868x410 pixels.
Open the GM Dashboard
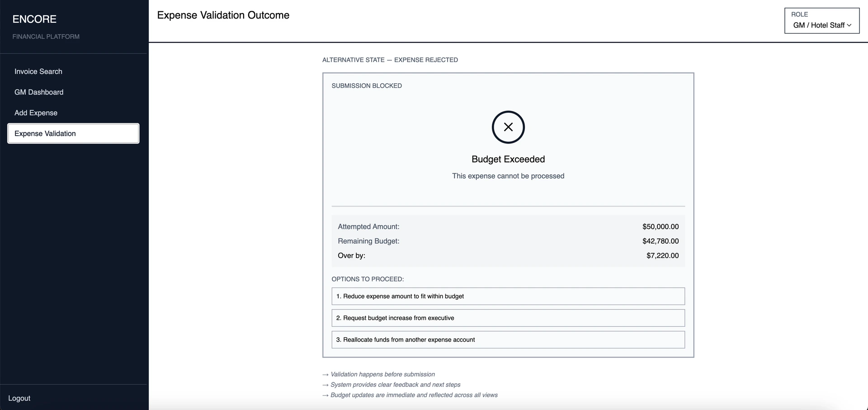click(38, 92)
